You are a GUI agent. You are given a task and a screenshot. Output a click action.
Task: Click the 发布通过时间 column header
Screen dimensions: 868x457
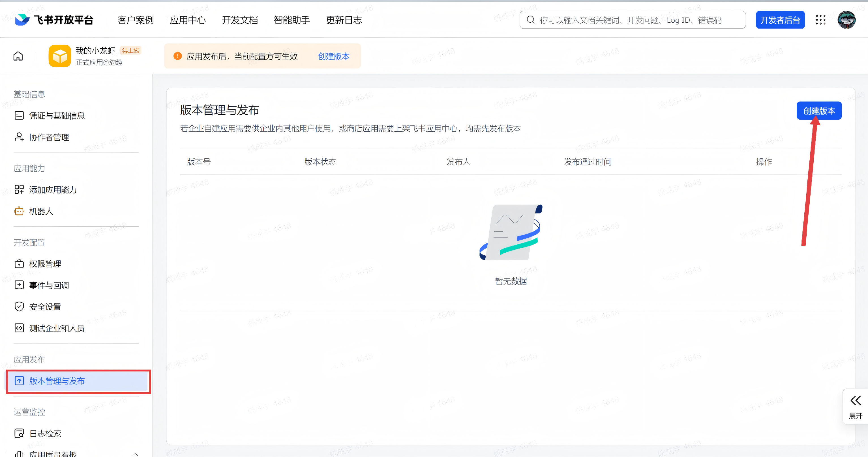[588, 162]
